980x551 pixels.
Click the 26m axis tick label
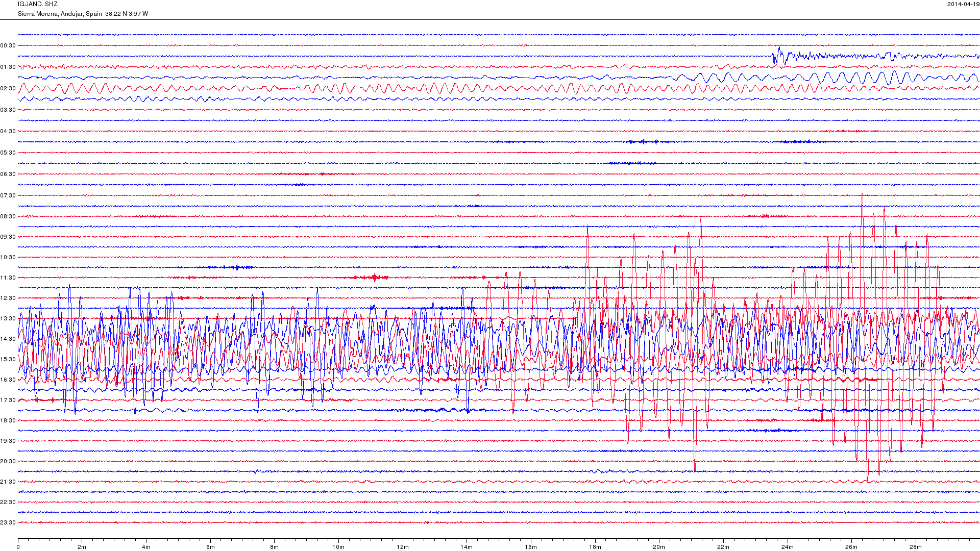tap(851, 547)
